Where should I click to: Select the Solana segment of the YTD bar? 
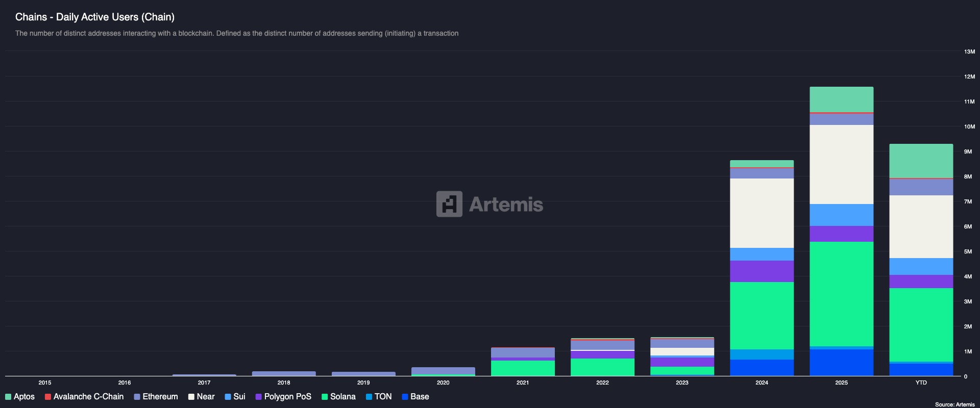pyautogui.click(x=921, y=325)
